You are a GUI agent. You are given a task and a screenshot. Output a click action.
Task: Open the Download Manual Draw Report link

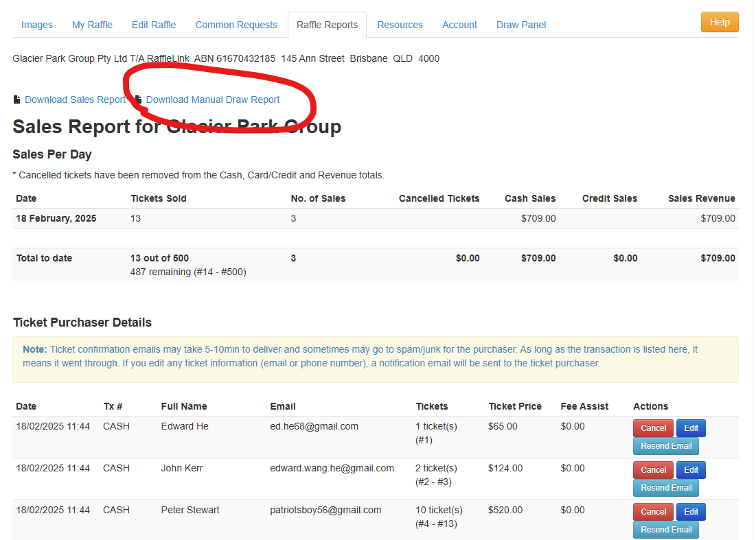[213, 100]
